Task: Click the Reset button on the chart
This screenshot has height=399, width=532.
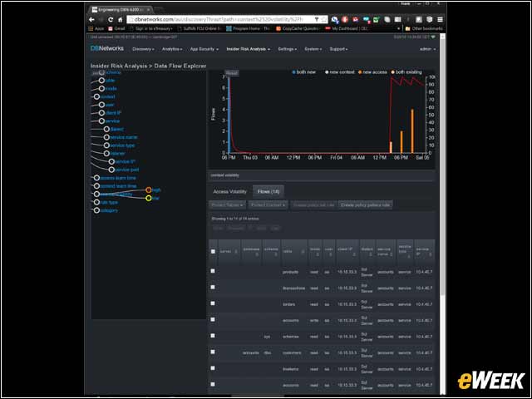Action: 232,73
